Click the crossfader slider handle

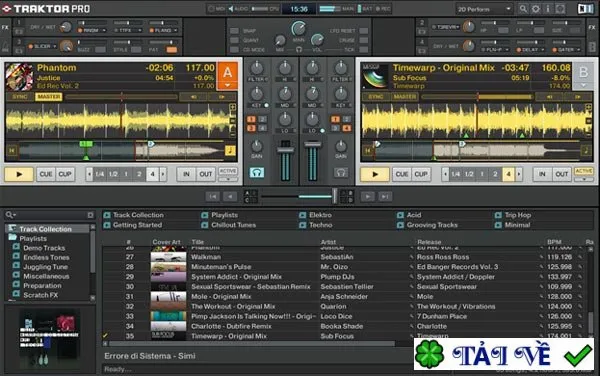[x=334, y=196]
